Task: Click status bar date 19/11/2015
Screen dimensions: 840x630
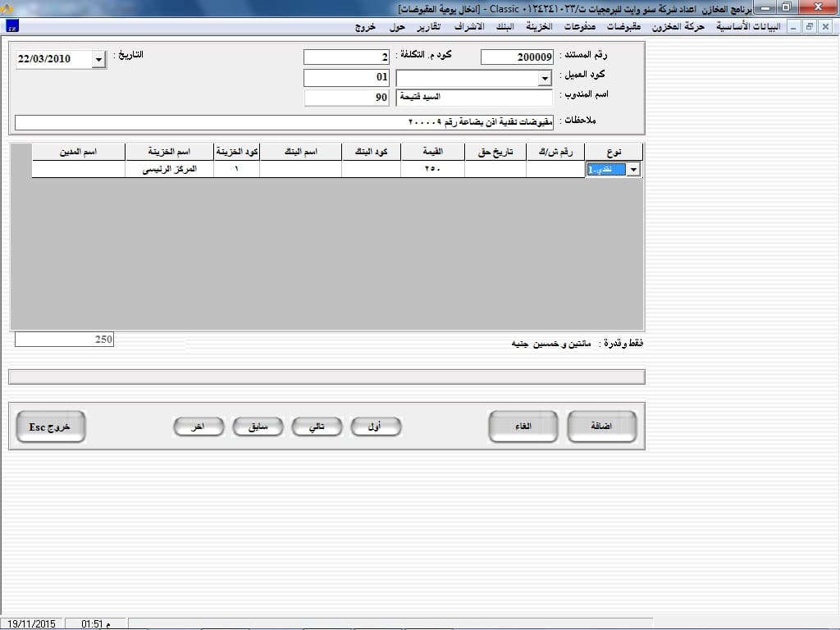Action: pyautogui.click(x=32, y=624)
